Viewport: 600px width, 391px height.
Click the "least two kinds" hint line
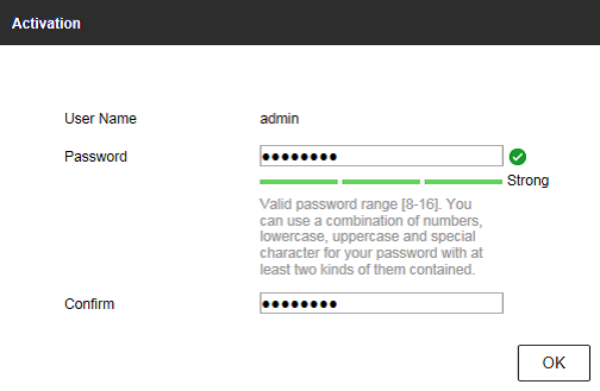[x=367, y=269]
